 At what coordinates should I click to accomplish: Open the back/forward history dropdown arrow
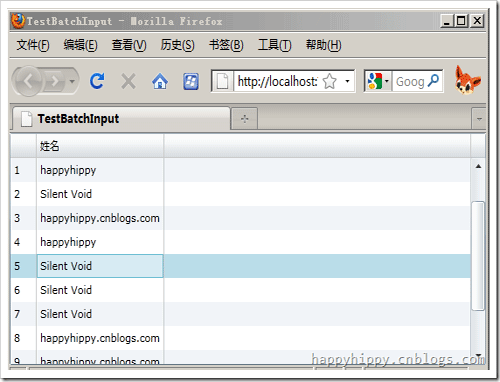tap(72, 81)
